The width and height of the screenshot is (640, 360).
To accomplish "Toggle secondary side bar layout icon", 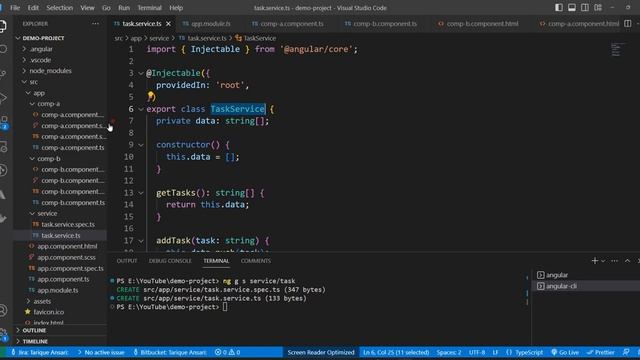I will pyautogui.click(x=585, y=7).
